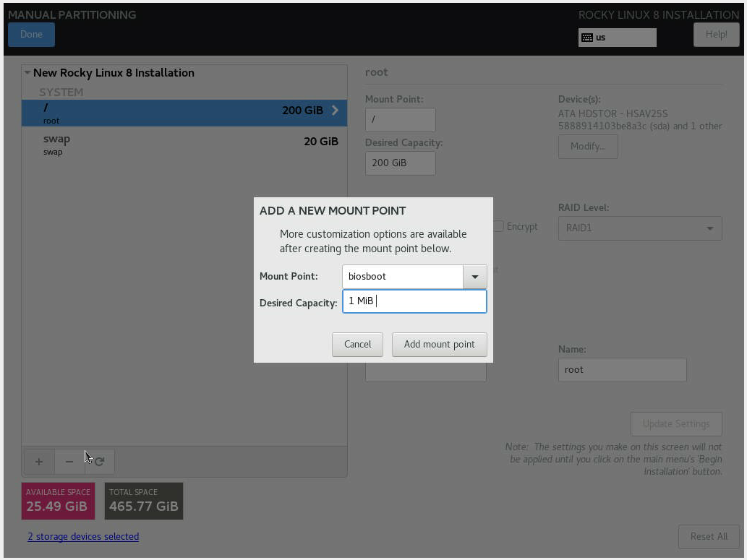Click the AVAILABLE SPACE 25.49 GiB box
This screenshot has height=560, width=747.
click(x=58, y=501)
